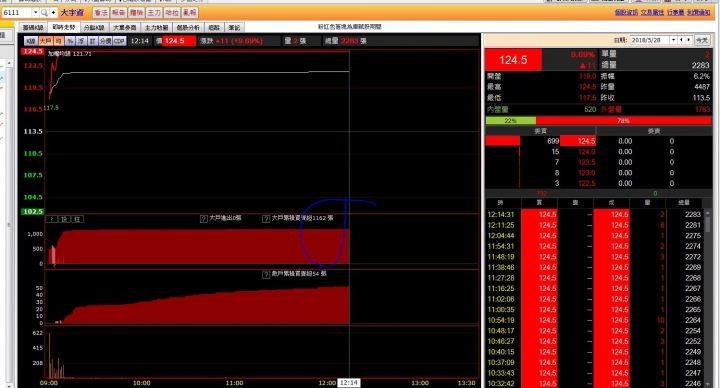
Task: Go to previous date with left arrow
Action: click(x=681, y=40)
